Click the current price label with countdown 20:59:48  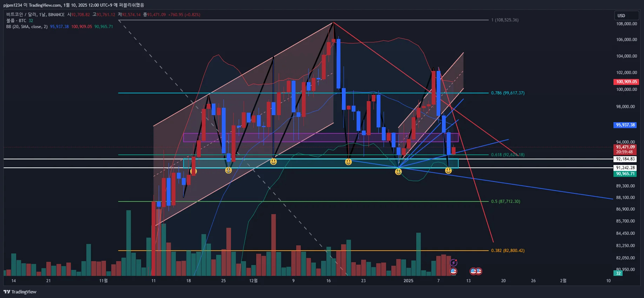click(625, 150)
